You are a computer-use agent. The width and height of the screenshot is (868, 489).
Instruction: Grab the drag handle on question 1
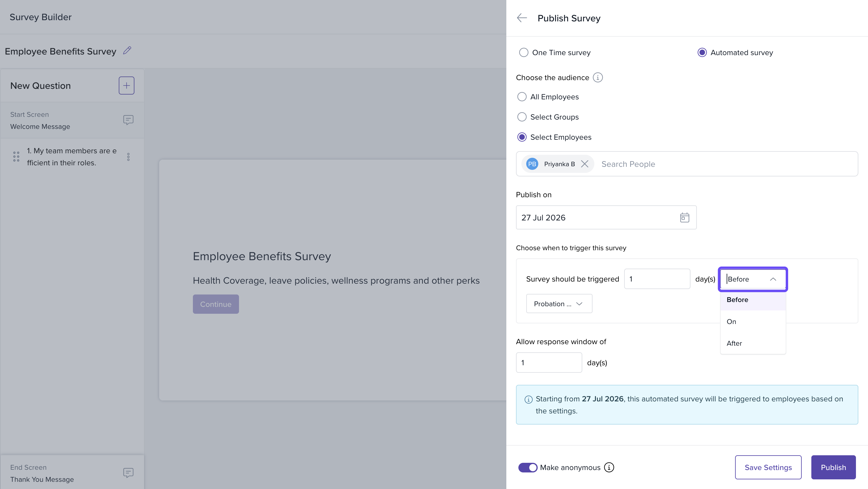[x=16, y=157]
